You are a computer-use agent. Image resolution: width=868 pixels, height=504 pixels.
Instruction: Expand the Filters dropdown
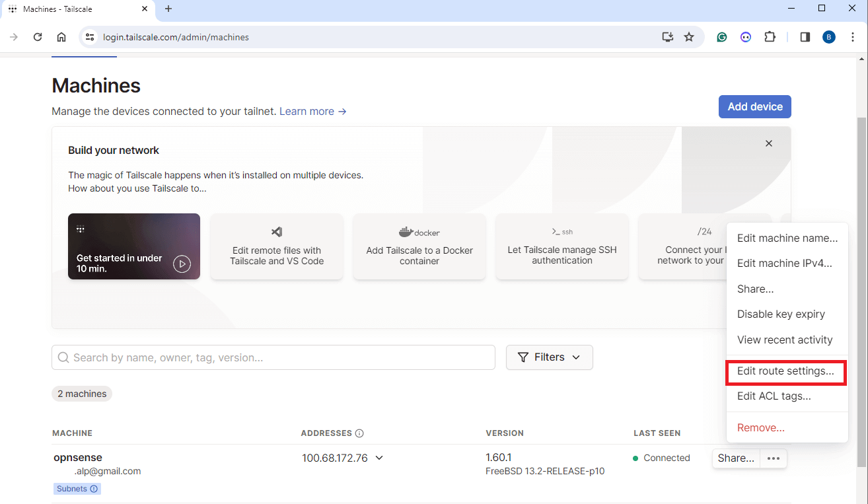[550, 357]
